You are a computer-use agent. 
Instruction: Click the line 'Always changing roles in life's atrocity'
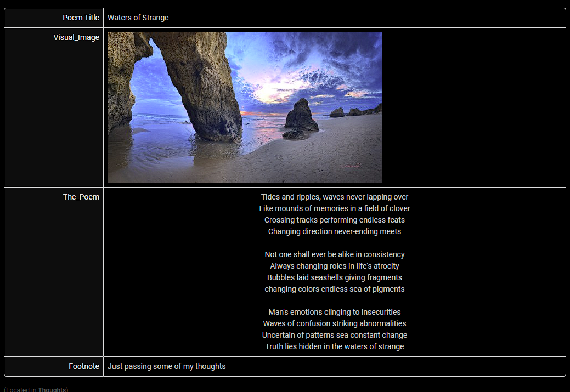(x=334, y=266)
